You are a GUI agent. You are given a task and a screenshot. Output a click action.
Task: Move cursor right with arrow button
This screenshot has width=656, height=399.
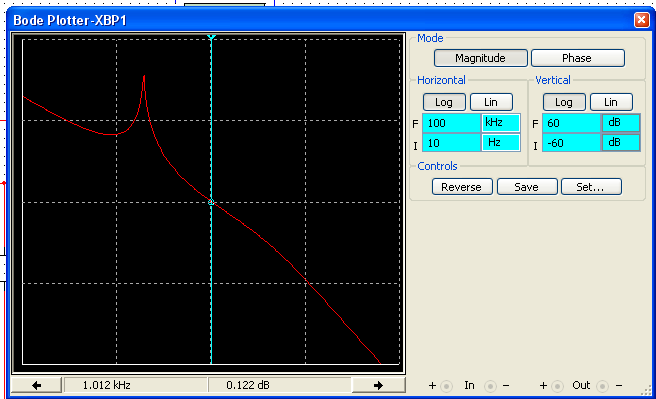click(x=378, y=385)
